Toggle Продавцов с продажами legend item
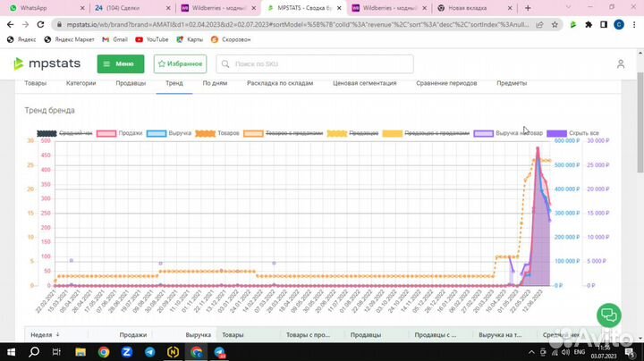The width and height of the screenshot is (644, 361). (x=426, y=133)
